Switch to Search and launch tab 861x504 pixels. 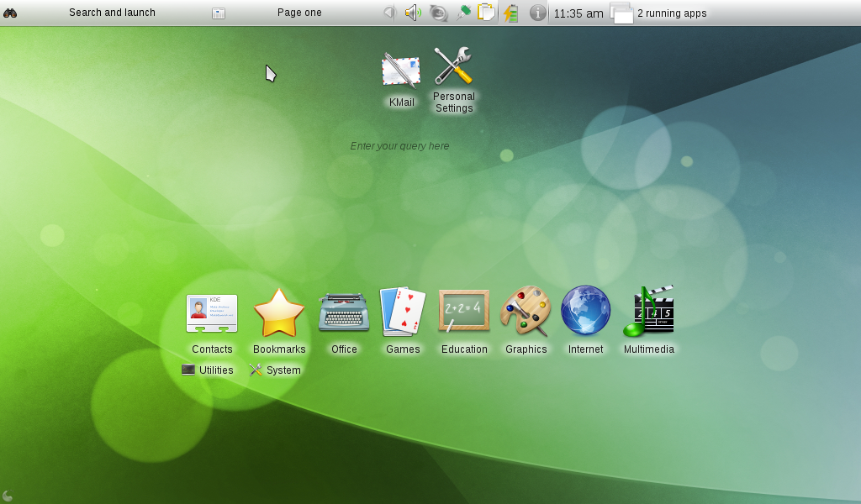(112, 13)
